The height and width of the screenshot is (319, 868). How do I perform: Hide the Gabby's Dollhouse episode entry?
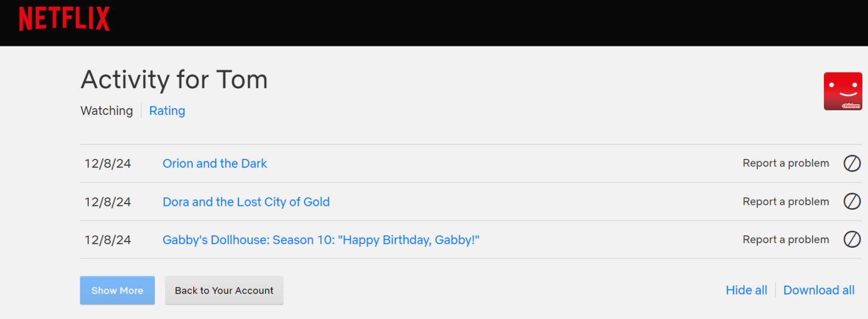pyautogui.click(x=852, y=240)
